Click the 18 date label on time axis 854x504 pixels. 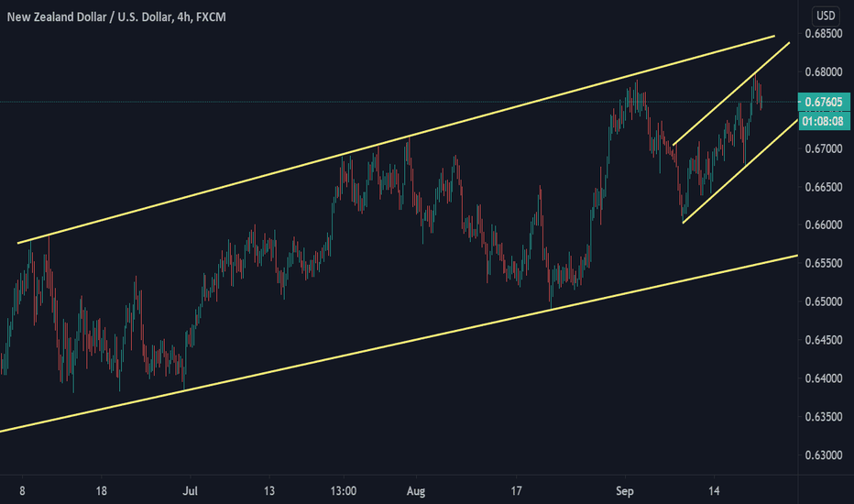102,491
